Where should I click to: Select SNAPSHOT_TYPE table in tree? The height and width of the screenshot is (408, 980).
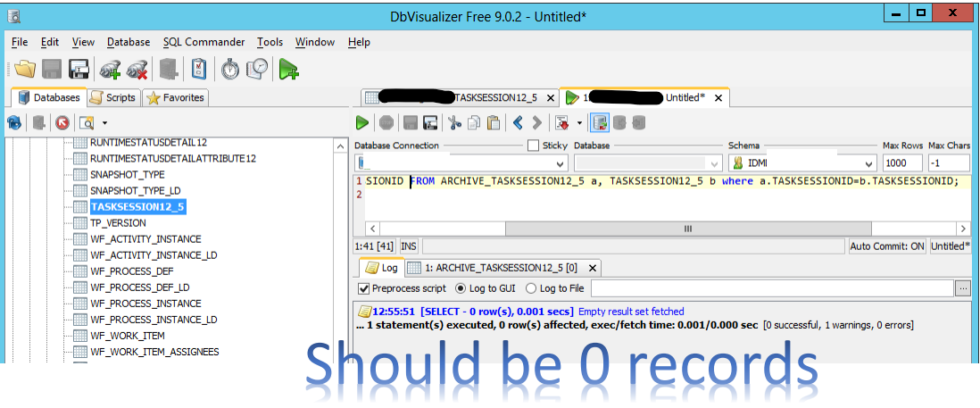pos(127,174)
